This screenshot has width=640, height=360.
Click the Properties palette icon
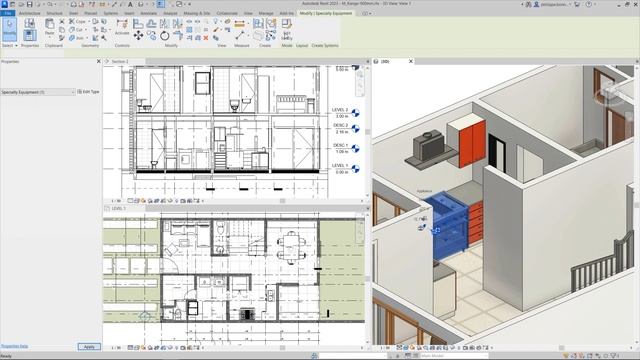pyautogui.click(x=29, y=35)
